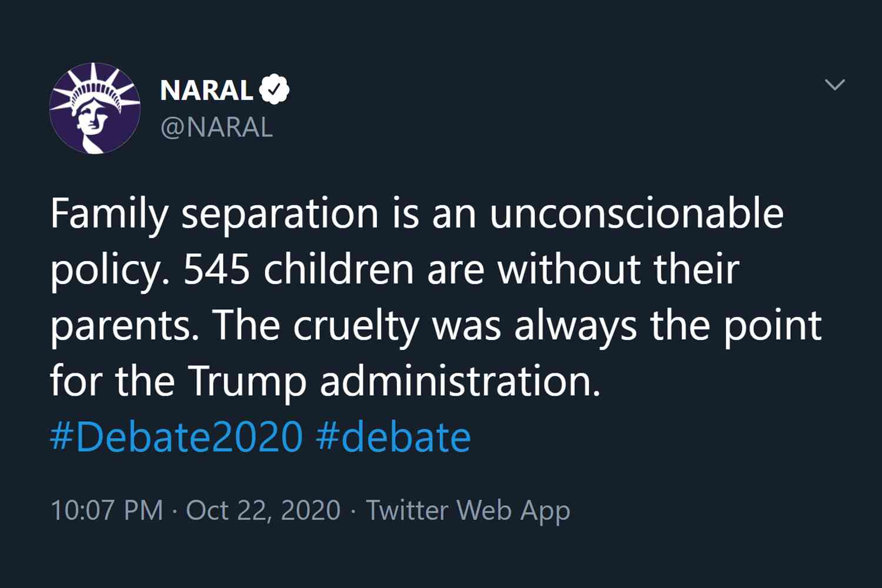Click "Family separation" at the tweet start
Image resolution: width=882 pixels, height=588 pixels.
pos(214,213)
